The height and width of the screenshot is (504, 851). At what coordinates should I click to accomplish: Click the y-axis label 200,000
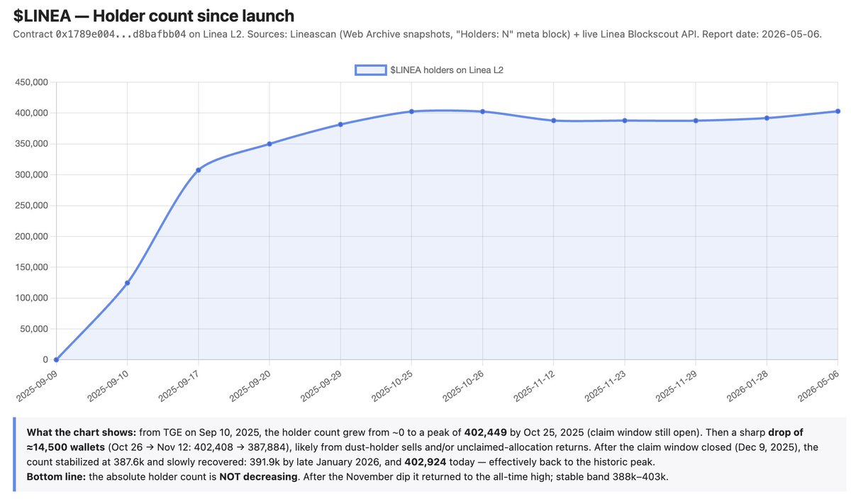(x=30, y=236)
